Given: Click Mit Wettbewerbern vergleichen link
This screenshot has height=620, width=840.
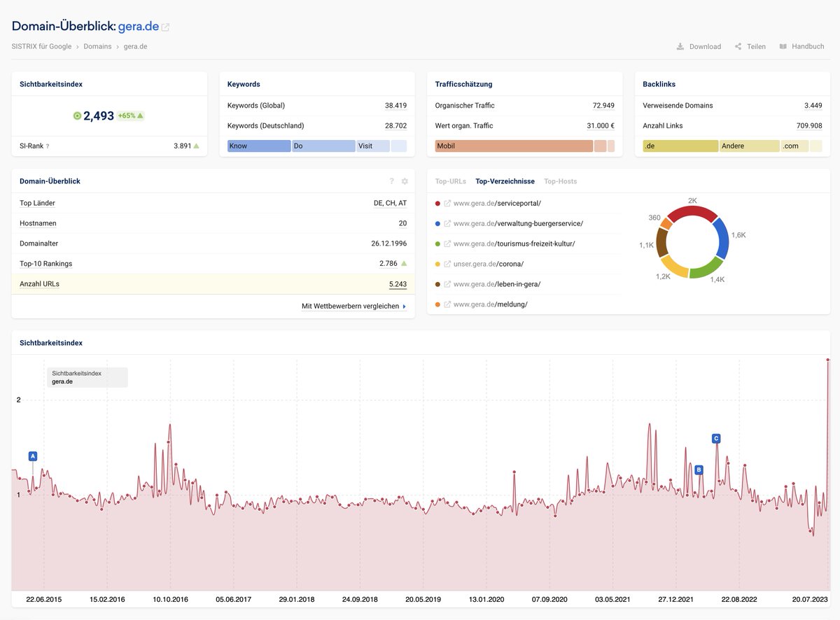Looking at the screenshot, I should [353, 307].
